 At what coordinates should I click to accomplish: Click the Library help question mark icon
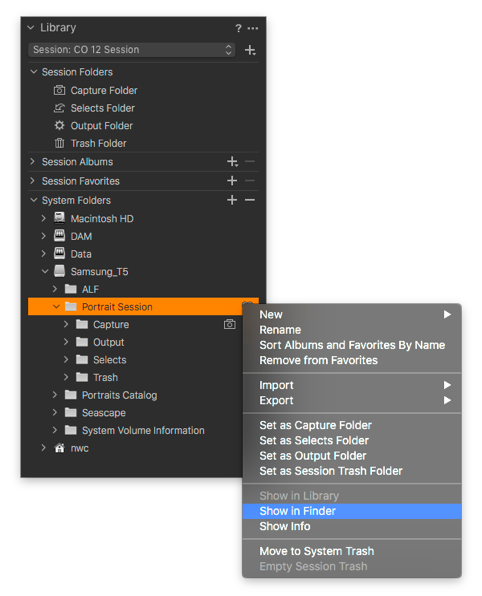238,28
